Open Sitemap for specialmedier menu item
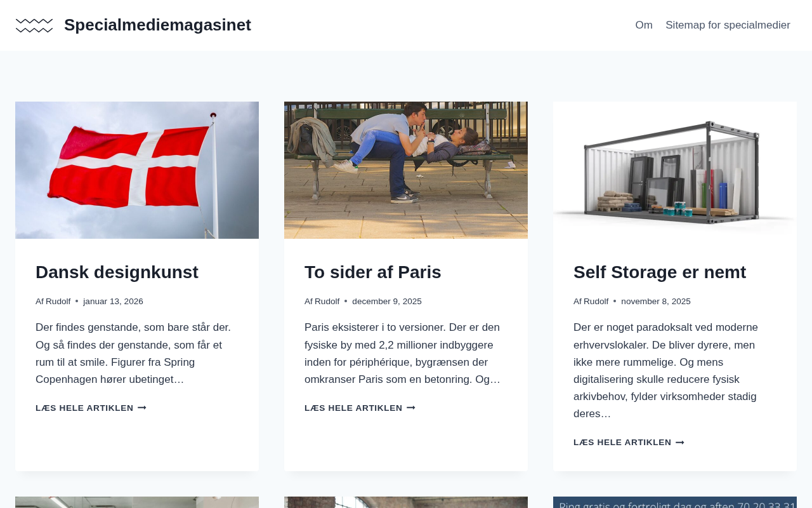This screenshot has width=812, height=508. (728, 25)
